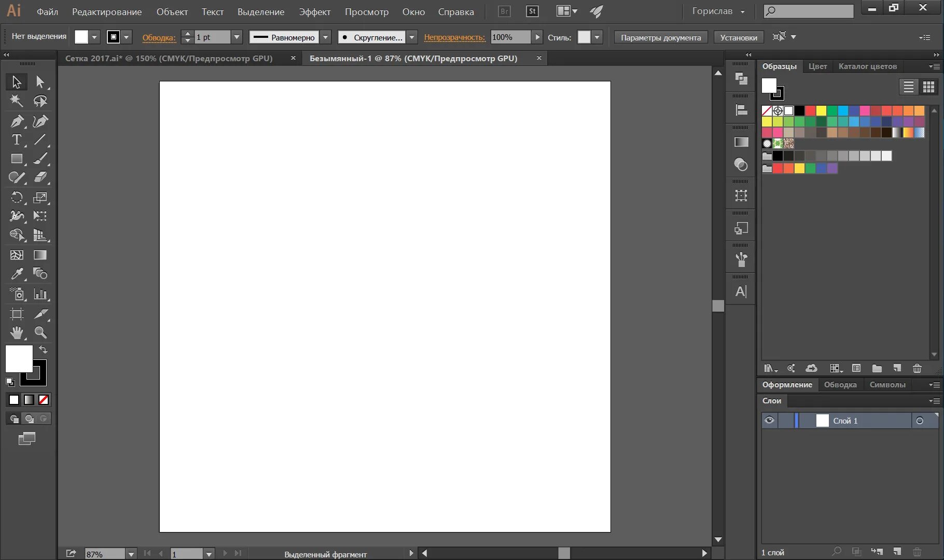The image size is (944, 560).
Task: Open stroke color dropdown in control bar
Action: pyautogui.click(x=126, y=37)
